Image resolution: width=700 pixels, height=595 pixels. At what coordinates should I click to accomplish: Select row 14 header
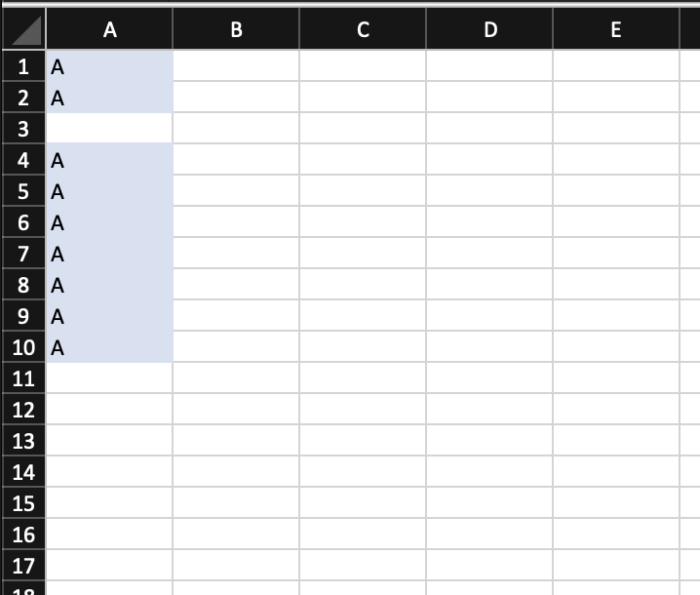tap(23, 472)
